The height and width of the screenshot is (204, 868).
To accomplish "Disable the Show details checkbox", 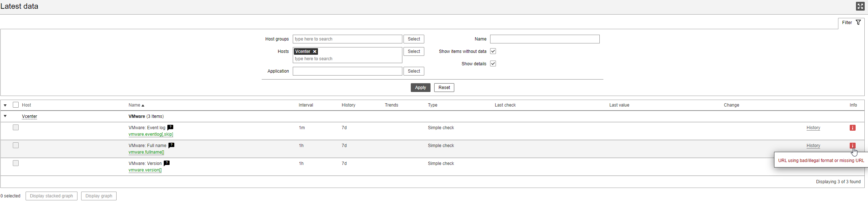I will tap(493, 64).
